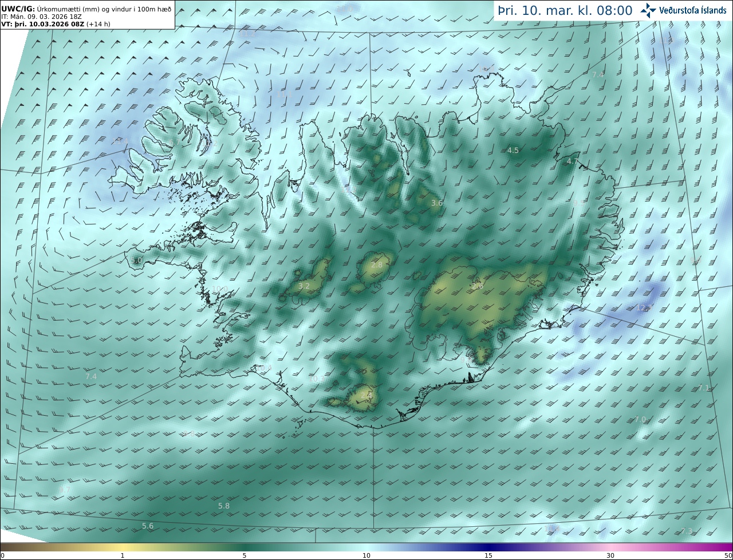733x560 pixels.
Task: Click the 5.8 value over the ocean
Action: 224,506
